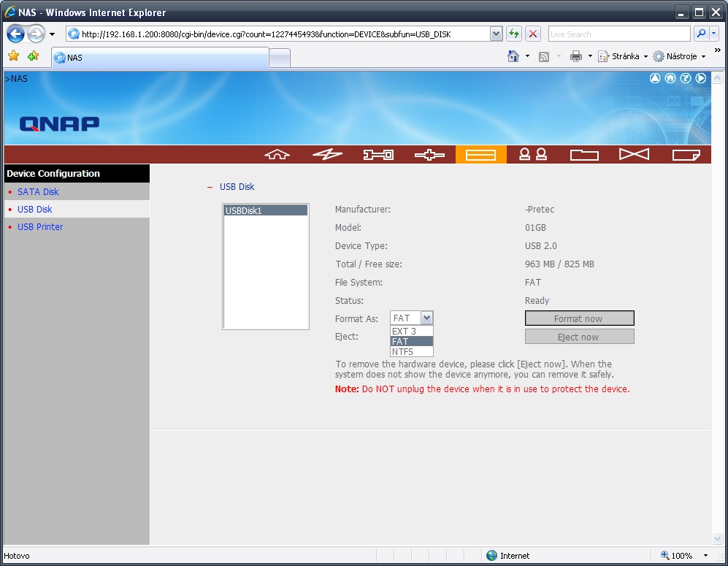
Task: Show more toolbar commands chevron
Action: pos(718,50)
